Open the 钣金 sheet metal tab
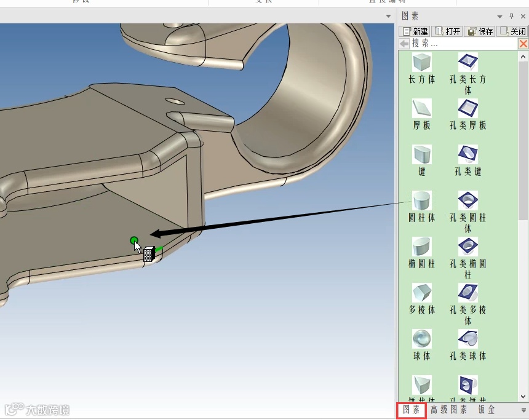529x420 pixels. click(487, 410)
